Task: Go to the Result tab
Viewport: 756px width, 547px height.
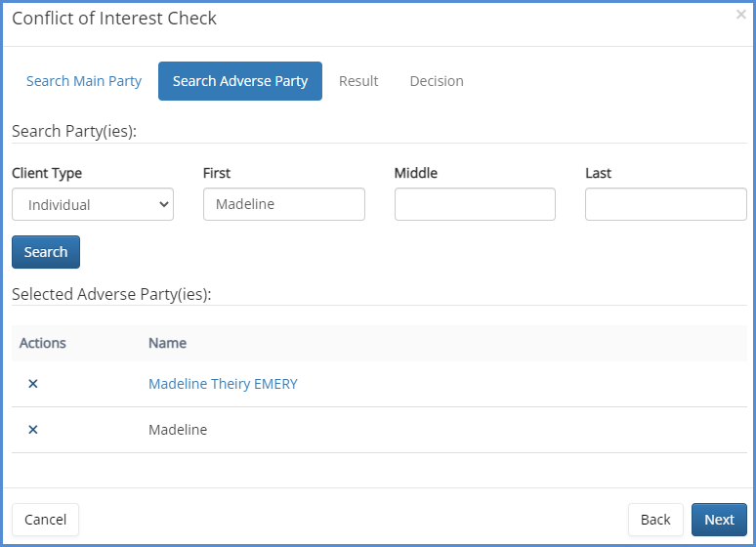Action: click(358, 81)
